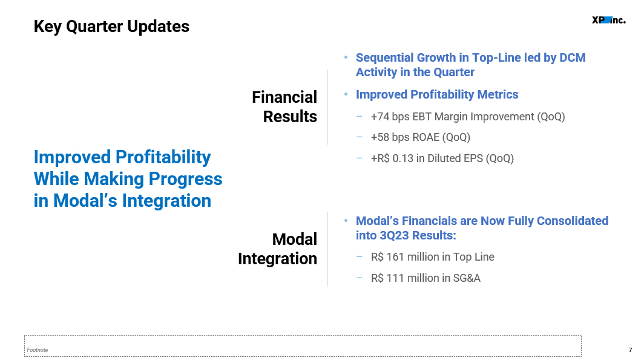Click the blue Improved Profitability headline
Screen dimensions: 644x361
pyautogui.click(x=128, y=179)
